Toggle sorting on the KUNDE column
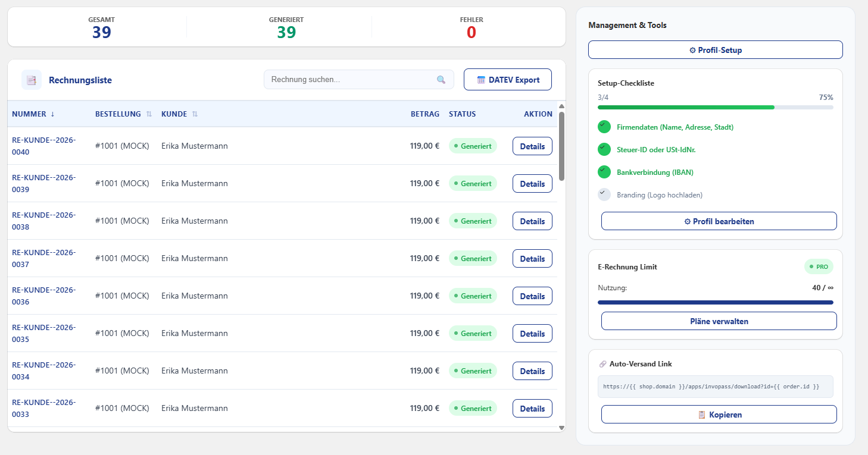Viewport: 868px width, 455px height. pyautogui.click(x=195, y=114)
